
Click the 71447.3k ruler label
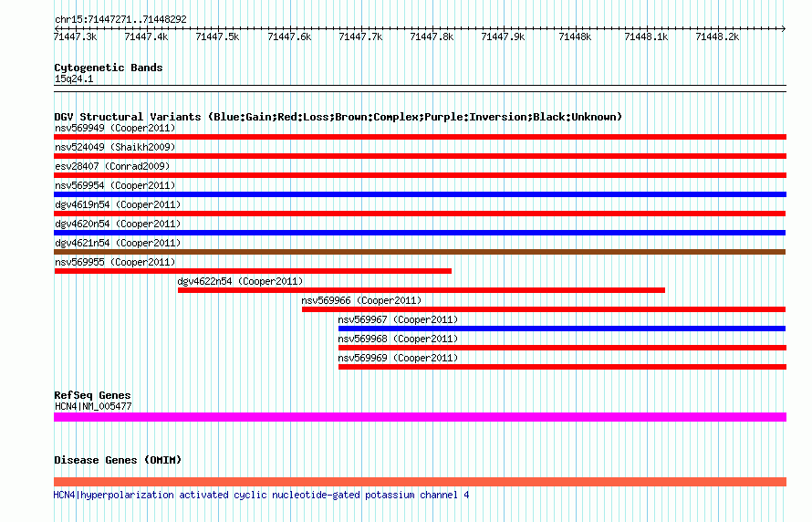click(x=75, y=37)
